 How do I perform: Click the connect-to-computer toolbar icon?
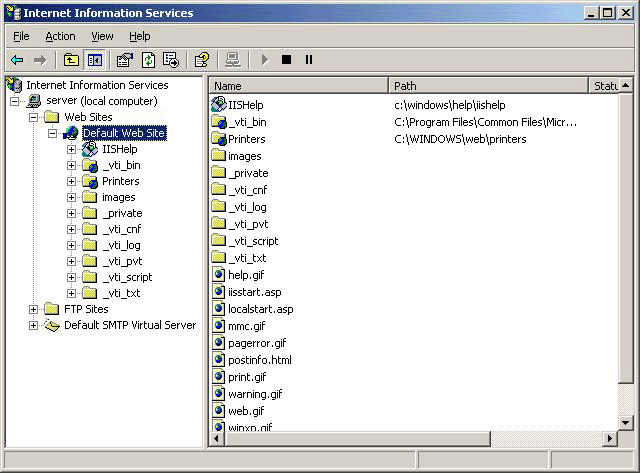coord(233,60)
